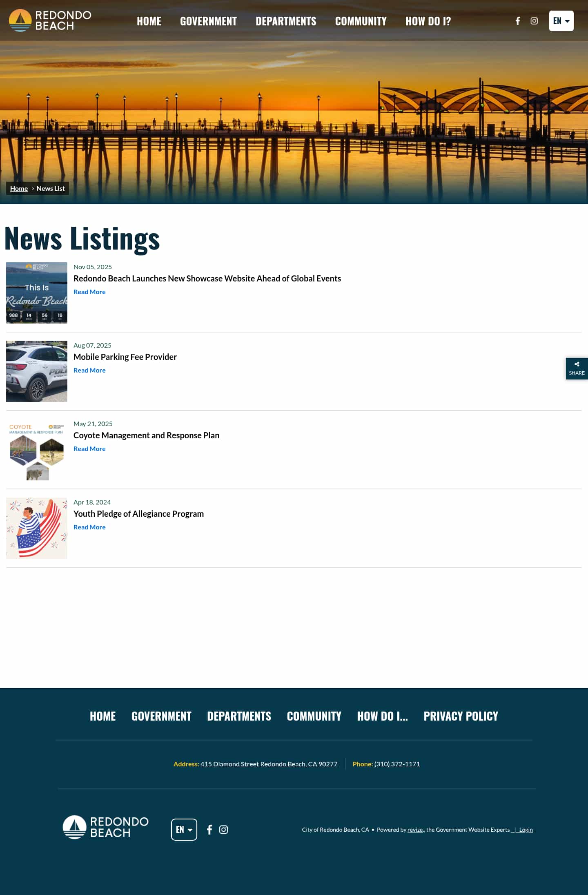
Task: Click Read More under the Showcase Website article
Action: pyautogui.click(x=89, y=292)
